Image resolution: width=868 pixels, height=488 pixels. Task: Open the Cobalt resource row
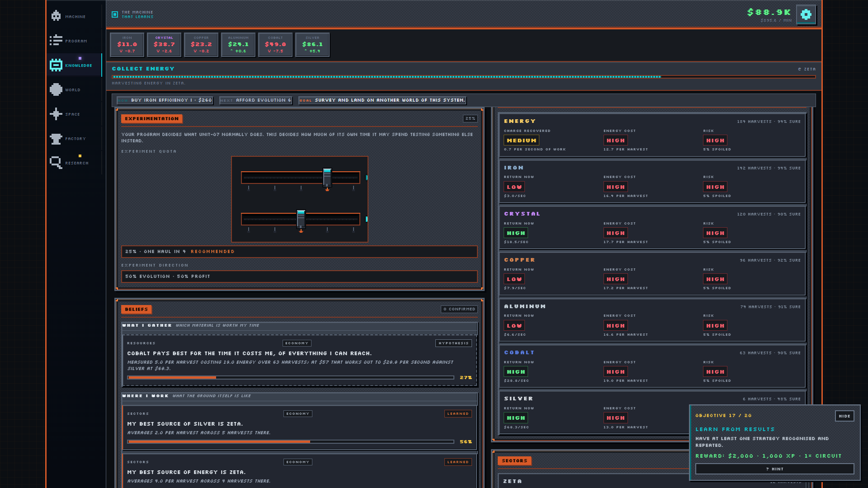click(652, 366)
